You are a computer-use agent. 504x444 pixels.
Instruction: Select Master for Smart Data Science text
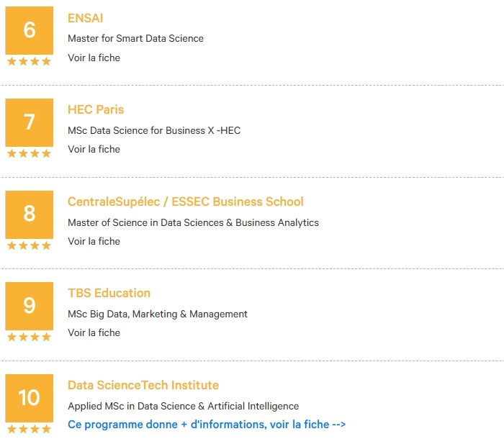click(135, 39)
